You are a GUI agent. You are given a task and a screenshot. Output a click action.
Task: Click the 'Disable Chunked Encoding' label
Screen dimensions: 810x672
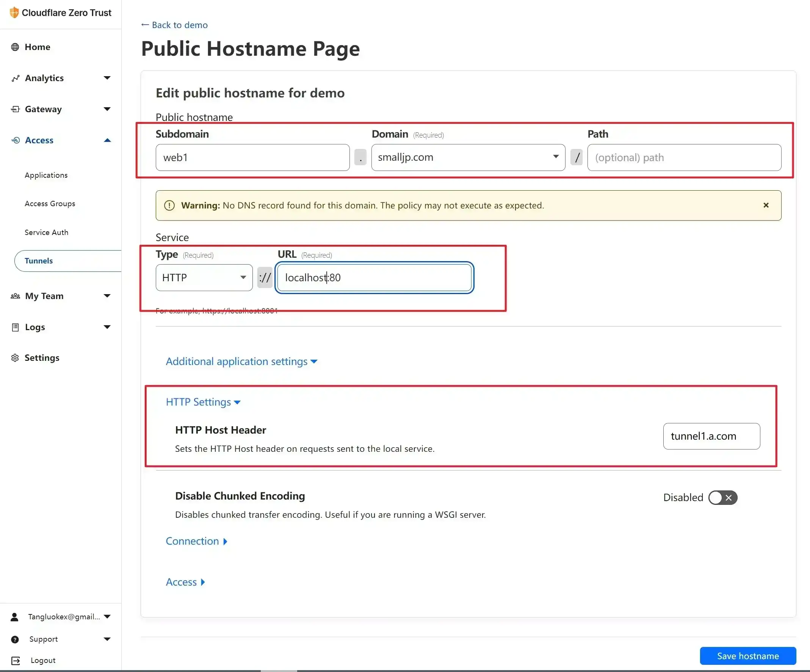240,496
